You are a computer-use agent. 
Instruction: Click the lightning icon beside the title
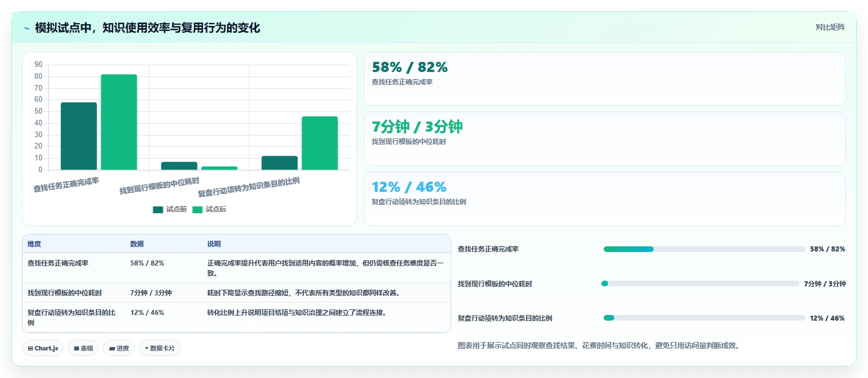tap(26, 28)
